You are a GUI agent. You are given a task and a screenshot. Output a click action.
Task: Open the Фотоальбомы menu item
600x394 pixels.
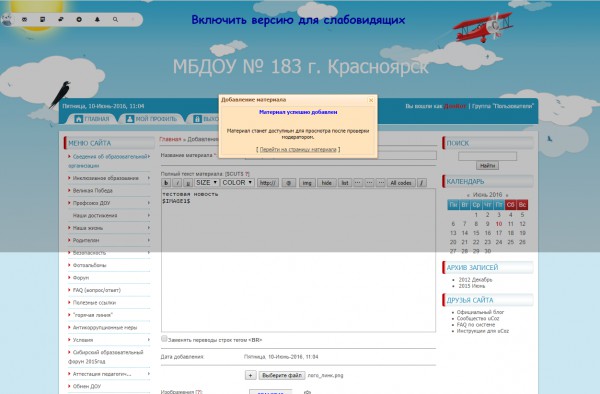[x=90, y=265]
